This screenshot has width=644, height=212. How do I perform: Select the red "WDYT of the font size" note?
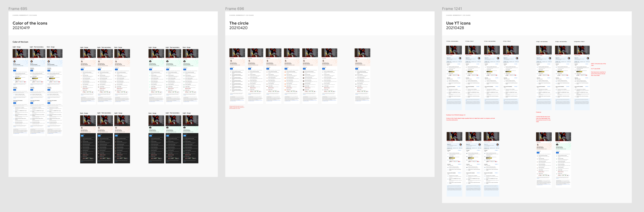(598, 64)
